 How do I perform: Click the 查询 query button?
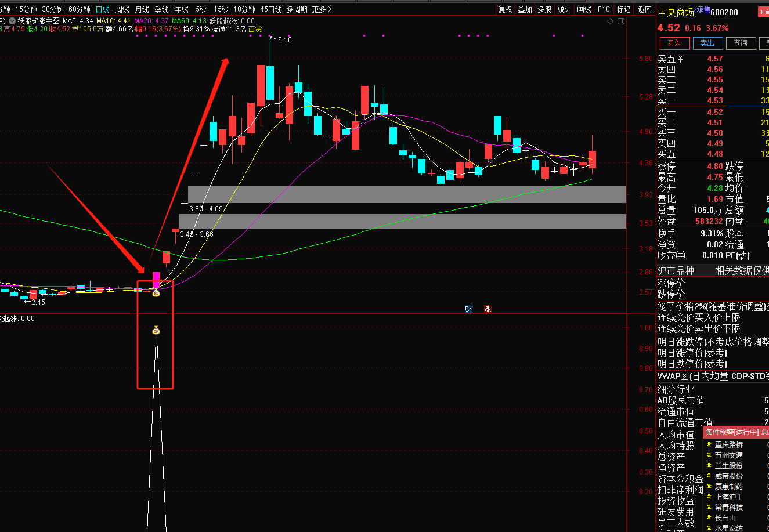click(740, 44)
